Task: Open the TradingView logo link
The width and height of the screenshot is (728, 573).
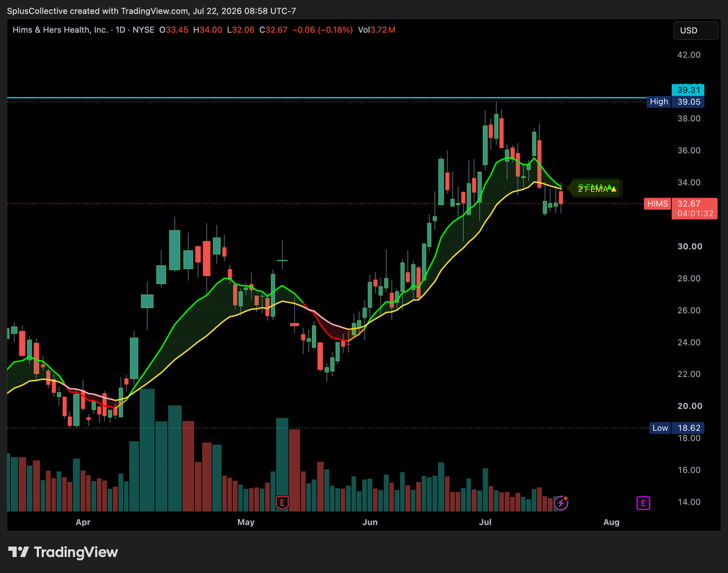Action: (63, 552)
